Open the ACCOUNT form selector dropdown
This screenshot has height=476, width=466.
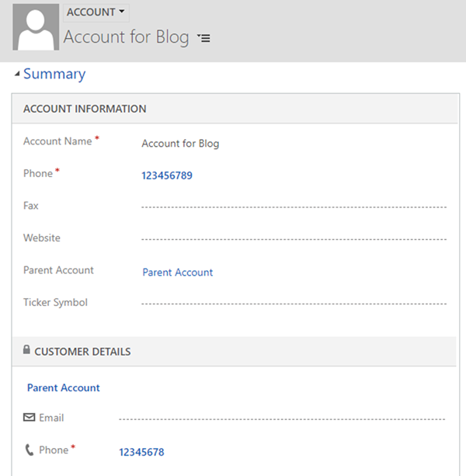(96, 12)
